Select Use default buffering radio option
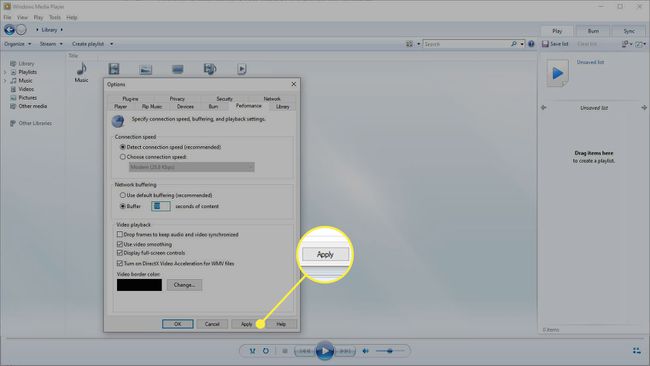Image resolution: width=650 pixels, height=366 pixels. coord(123,195)
